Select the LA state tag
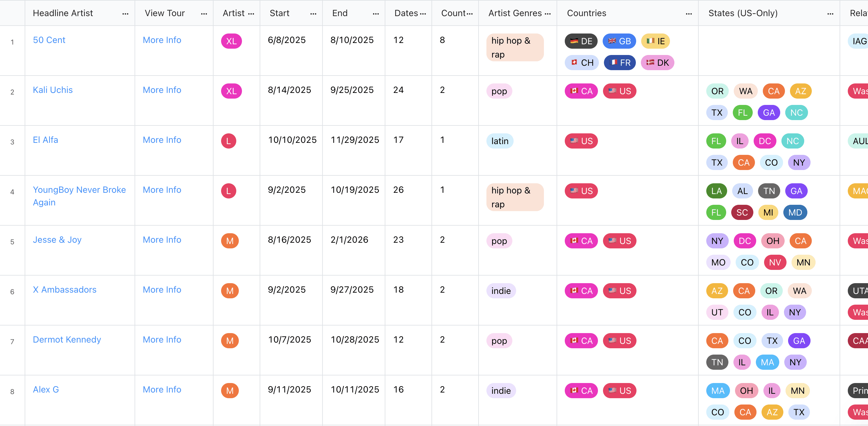 click(x=717, y=191)
